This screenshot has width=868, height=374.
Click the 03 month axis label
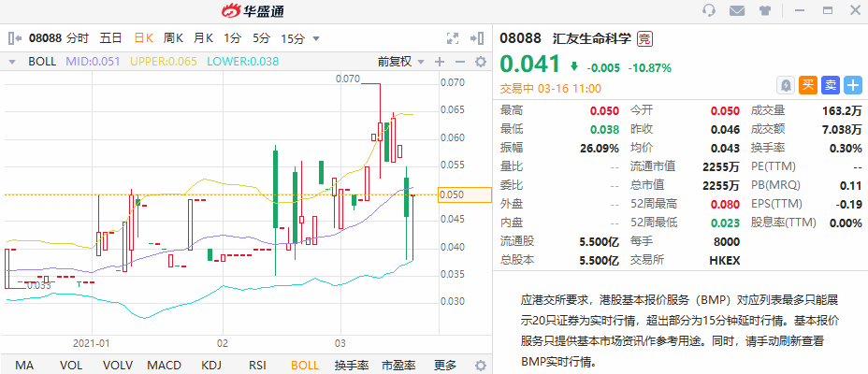coord(341,343)
